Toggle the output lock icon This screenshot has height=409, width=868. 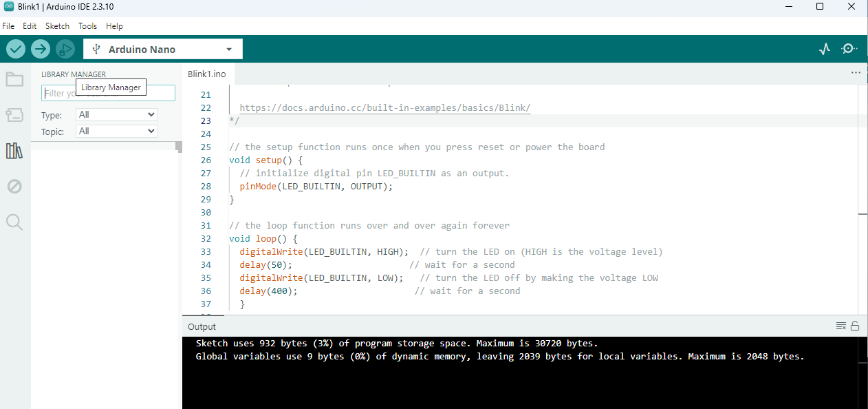[855, 326]
